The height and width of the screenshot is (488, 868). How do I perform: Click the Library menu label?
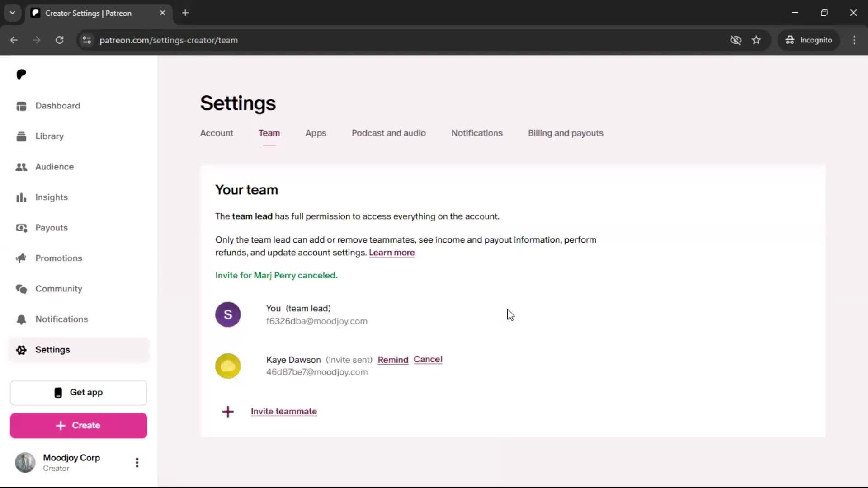pyautogui.click(x=50, y=136)
